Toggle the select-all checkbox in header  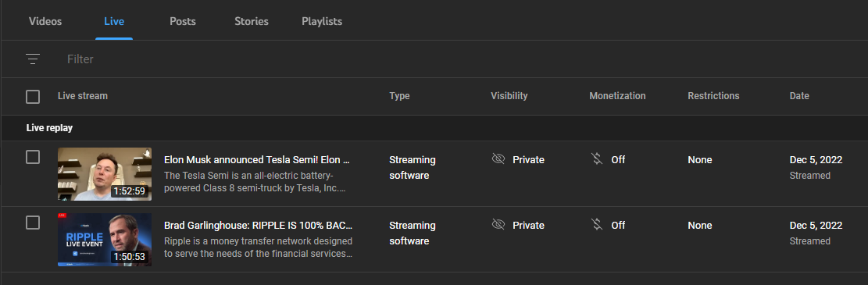click(x=33, y=97)
